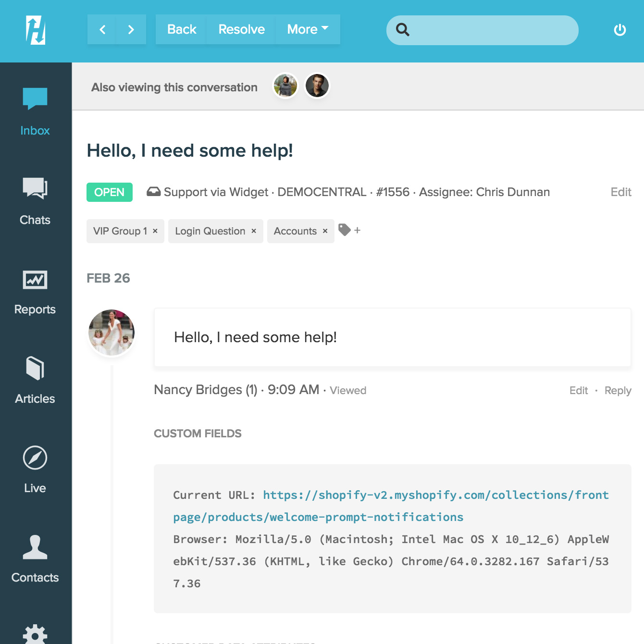View the Reports section

coord(35,288)
